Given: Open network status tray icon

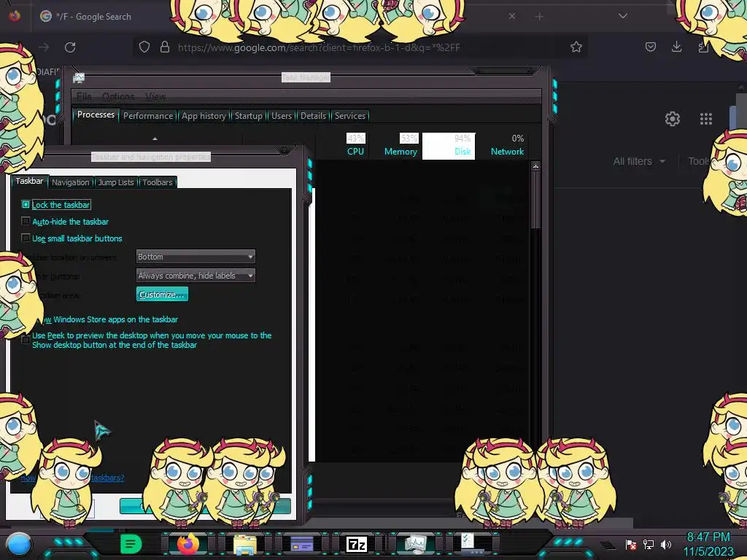Looking at the screenshot, I should 649,544.
